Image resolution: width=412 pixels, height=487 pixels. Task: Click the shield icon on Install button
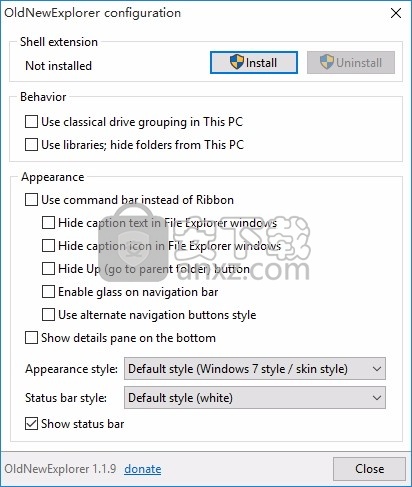click(x=237, y=62)
